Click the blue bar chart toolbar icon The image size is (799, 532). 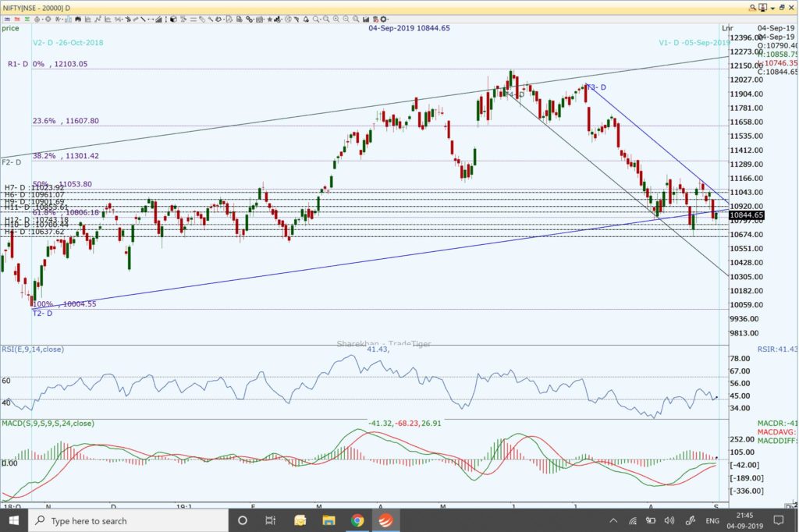pos(69,20)
